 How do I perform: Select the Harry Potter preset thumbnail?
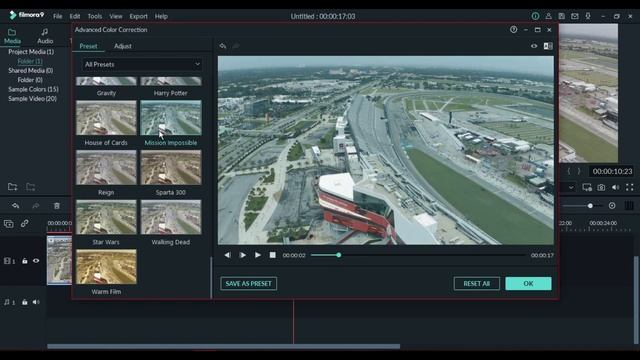171,81
